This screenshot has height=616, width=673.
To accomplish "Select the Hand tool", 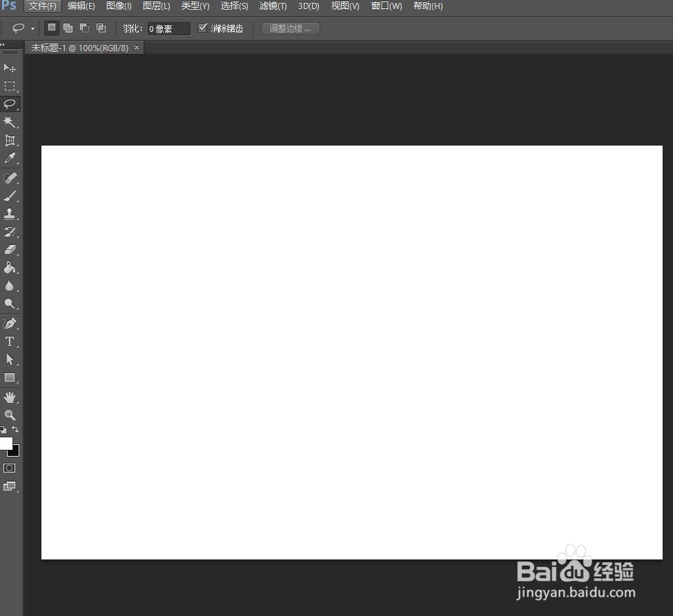I will [x=10, y=397].
